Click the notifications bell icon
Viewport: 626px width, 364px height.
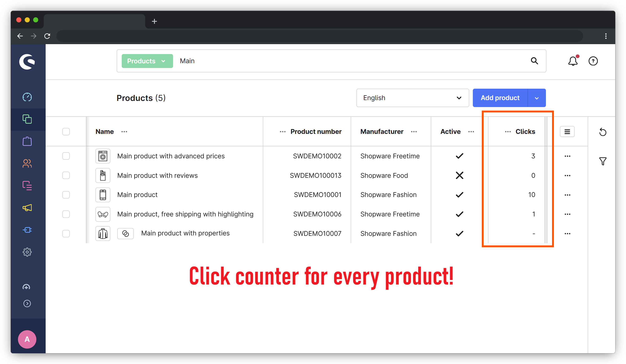[573, 61]
